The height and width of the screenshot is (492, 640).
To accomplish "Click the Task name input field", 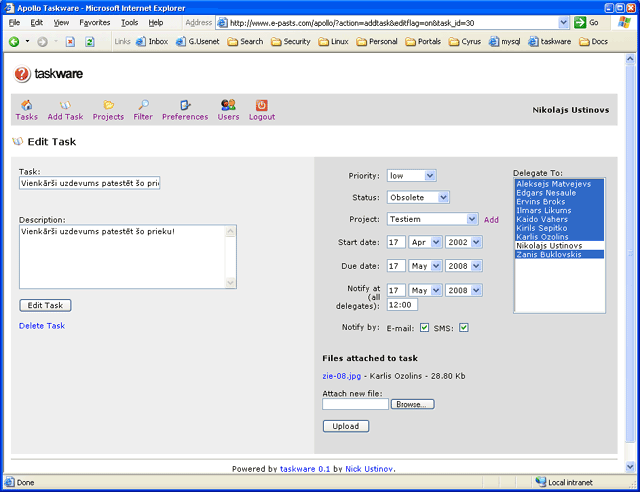I will click(x=89, y=183).
